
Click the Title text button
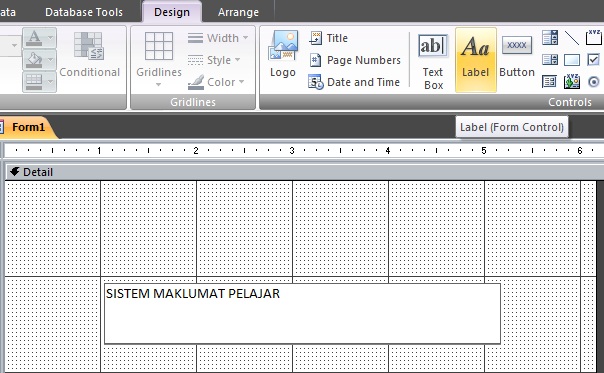[337, 38]
